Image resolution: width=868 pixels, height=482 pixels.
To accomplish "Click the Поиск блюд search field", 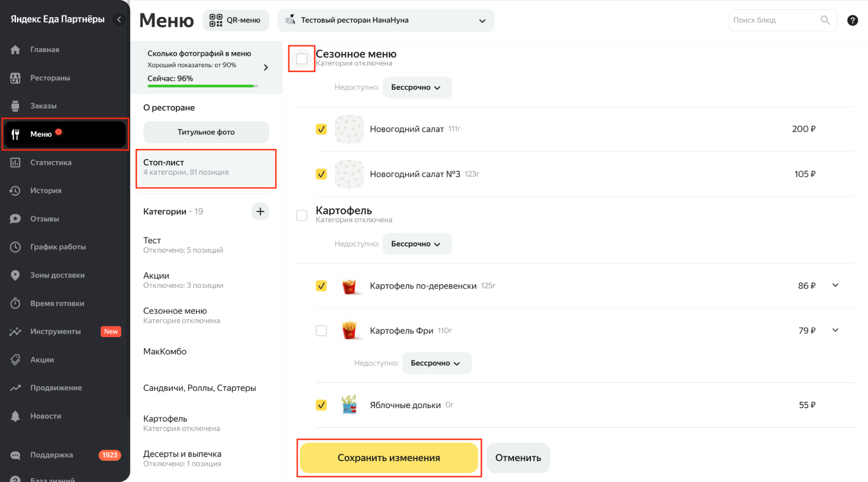I will (782, 20).
